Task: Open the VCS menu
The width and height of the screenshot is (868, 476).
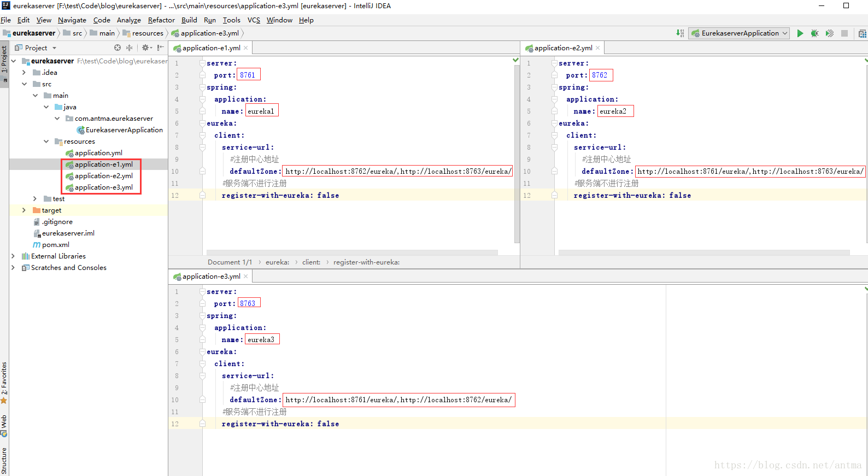Action: click(x=254, y=20)
